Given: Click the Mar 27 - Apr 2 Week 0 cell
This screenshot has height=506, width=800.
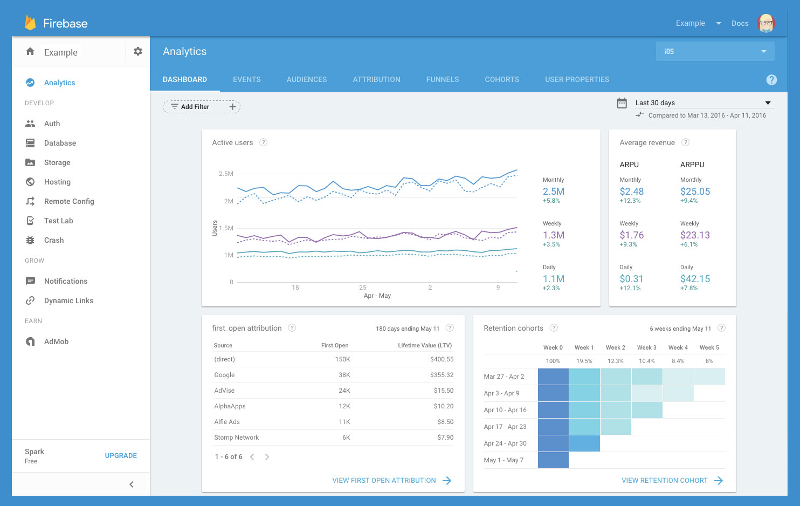Looking at the screenshot, I should (x=553, y=377).
